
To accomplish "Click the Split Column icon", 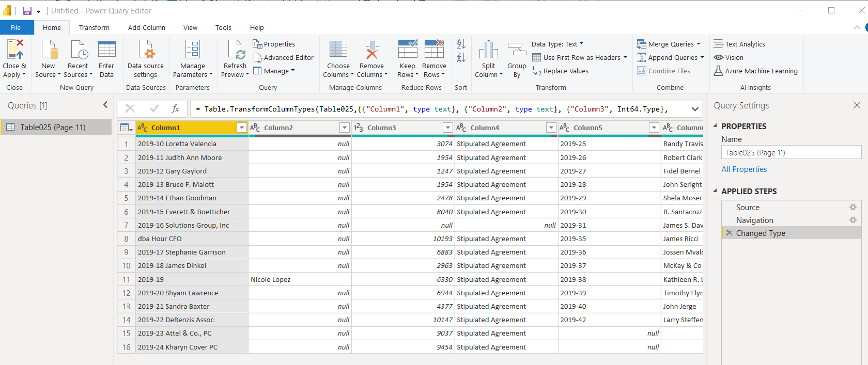I will pyautogui.click(x=489, y=50).
